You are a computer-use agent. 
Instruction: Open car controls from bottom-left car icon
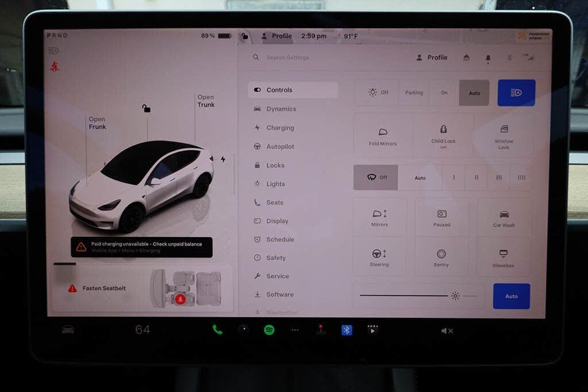tap(68, 329)
